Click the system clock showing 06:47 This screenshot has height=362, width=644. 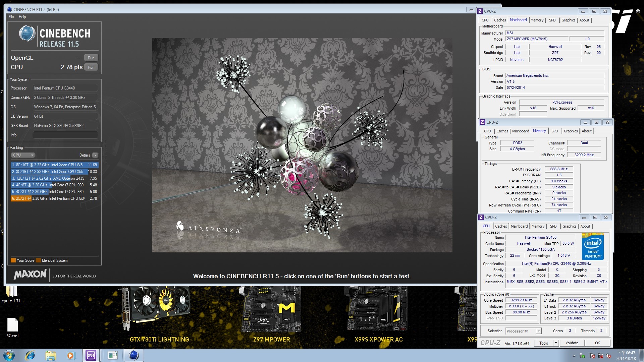coord(626,356)
